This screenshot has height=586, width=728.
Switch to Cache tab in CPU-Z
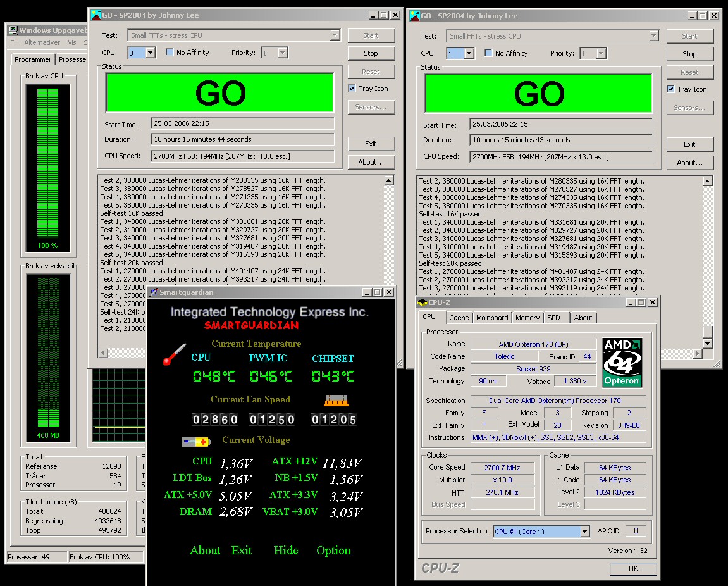click(x=459, y=318)
